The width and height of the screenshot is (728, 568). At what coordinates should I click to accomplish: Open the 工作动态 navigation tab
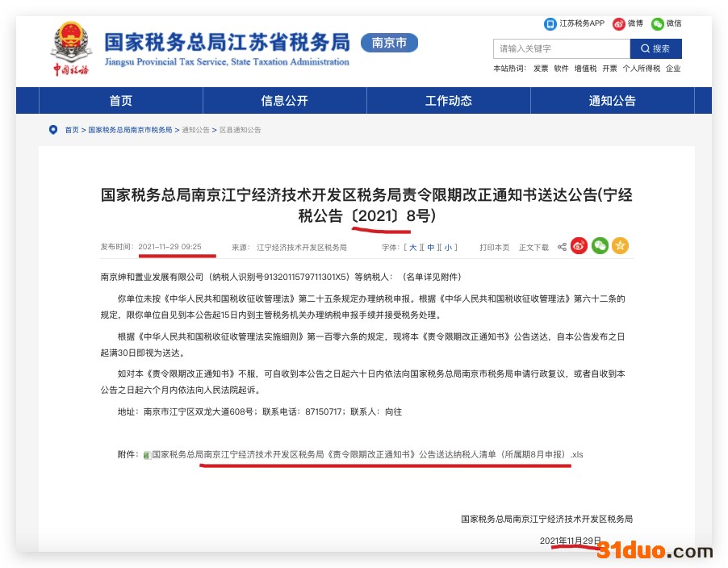pos(449,101)
